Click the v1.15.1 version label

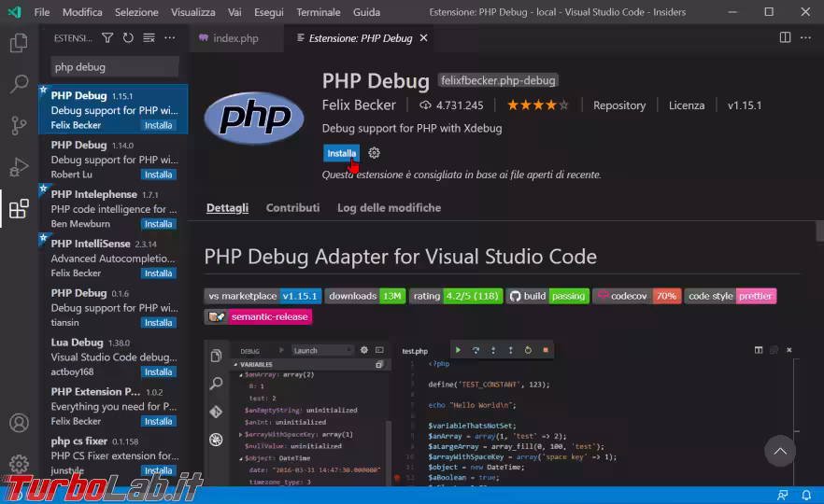pos(744,105)
